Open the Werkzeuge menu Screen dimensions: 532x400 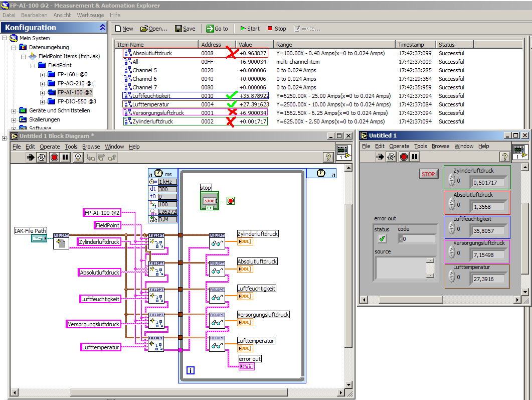click(90, 15)
